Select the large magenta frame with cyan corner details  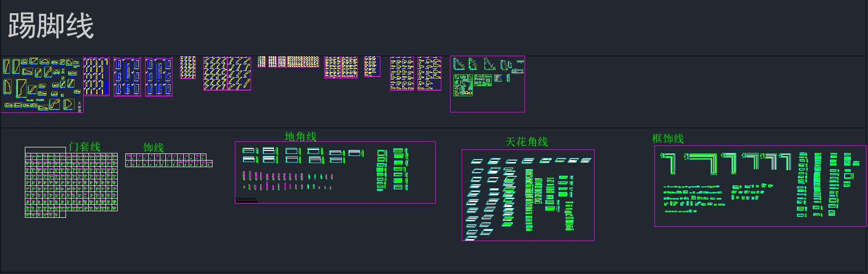tap(488, 84)
